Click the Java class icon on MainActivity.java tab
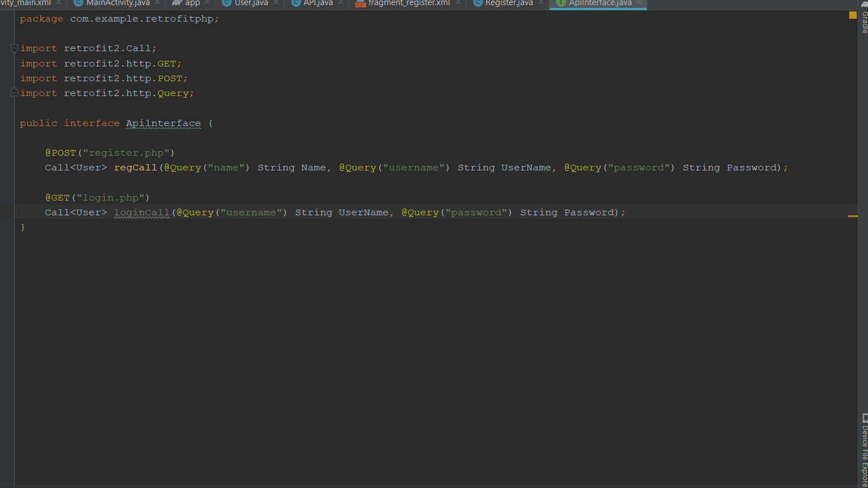 77,2
